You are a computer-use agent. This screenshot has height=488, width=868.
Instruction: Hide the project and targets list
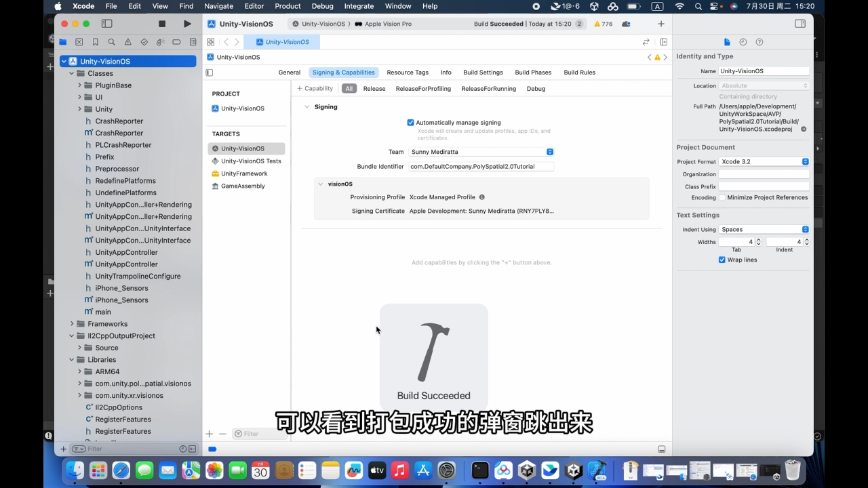click(x=210, y=73)
